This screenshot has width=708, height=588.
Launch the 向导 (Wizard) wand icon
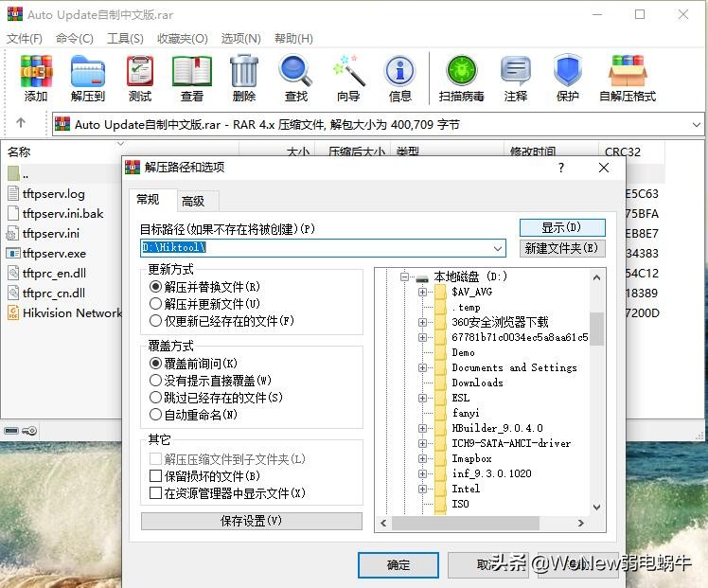348,78
